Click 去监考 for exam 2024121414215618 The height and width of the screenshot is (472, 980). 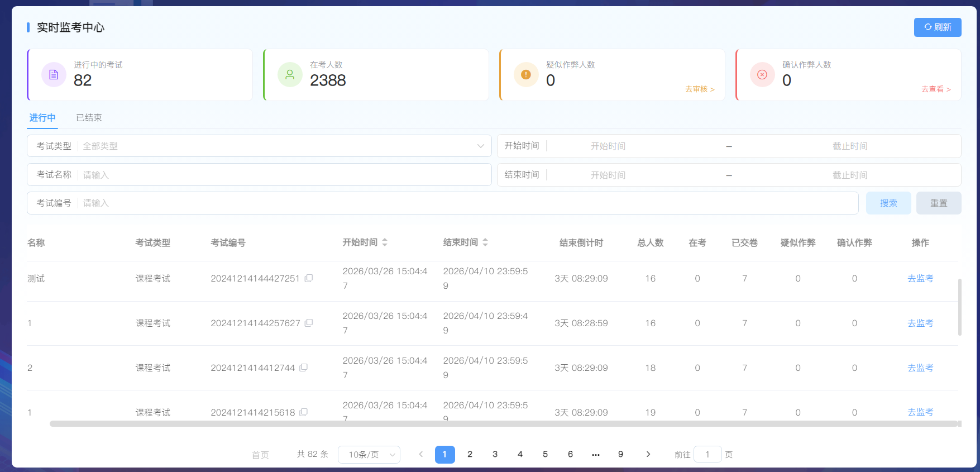coord(920,412)
